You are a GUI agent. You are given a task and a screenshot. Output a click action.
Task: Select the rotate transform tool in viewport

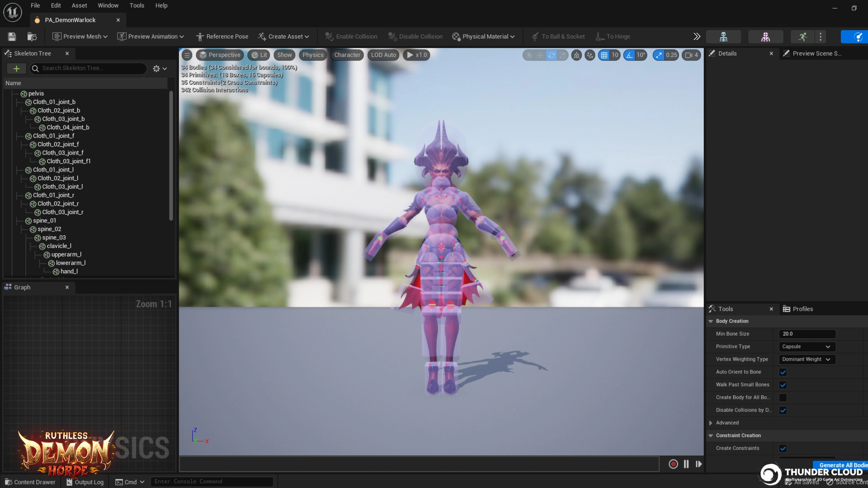[x=552, y=55]
